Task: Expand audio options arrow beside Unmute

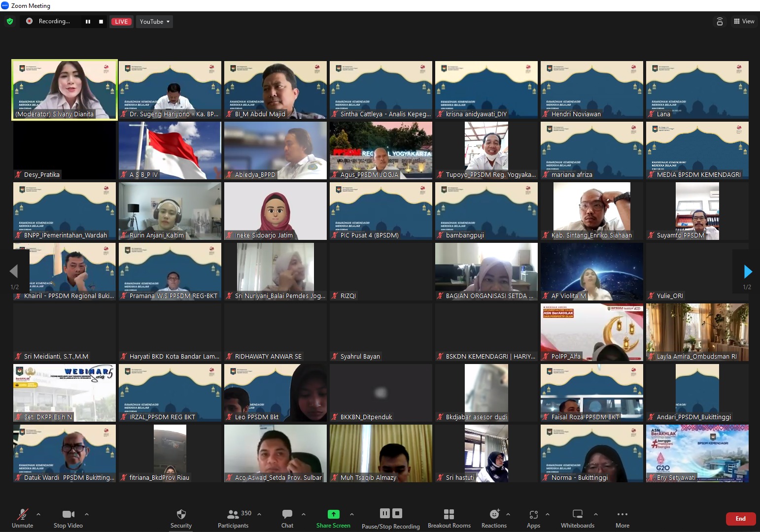Action: [x=38, y=514]
